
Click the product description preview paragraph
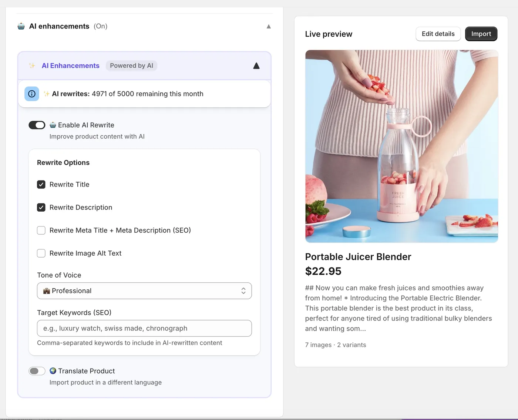399,308
